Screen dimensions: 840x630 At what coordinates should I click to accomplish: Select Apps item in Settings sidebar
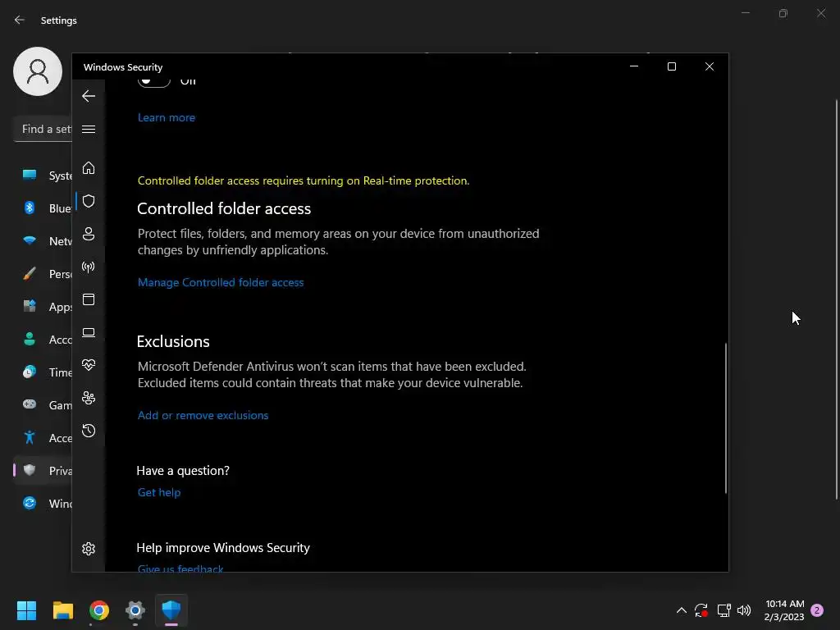[43, 307]
